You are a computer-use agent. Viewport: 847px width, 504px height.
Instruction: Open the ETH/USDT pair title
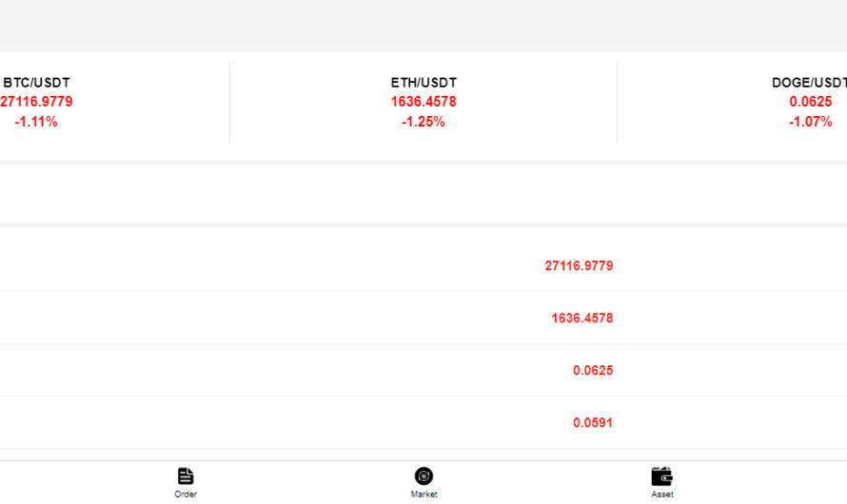(423, 83)
